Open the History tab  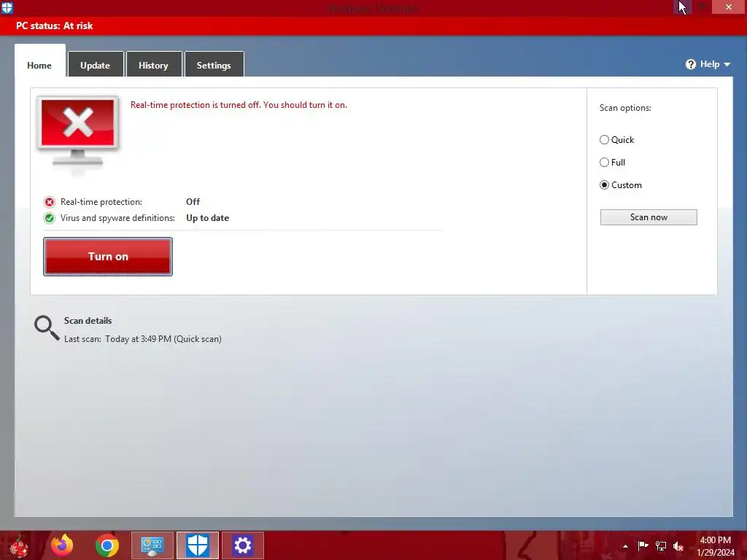pos(153,65)
